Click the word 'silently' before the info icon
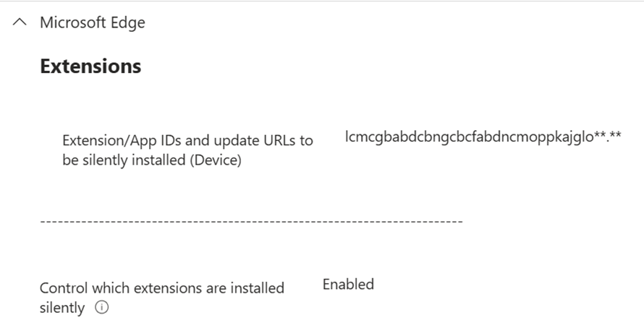Image resolution: width=644 pixels, height=336 pixels. 62,308
